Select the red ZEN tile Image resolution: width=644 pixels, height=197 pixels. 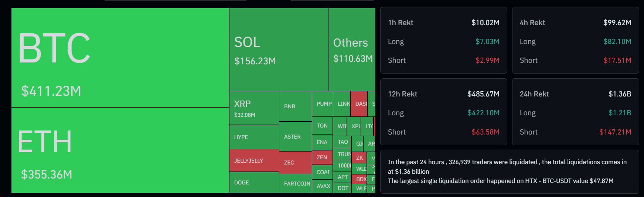click(322, 157)
